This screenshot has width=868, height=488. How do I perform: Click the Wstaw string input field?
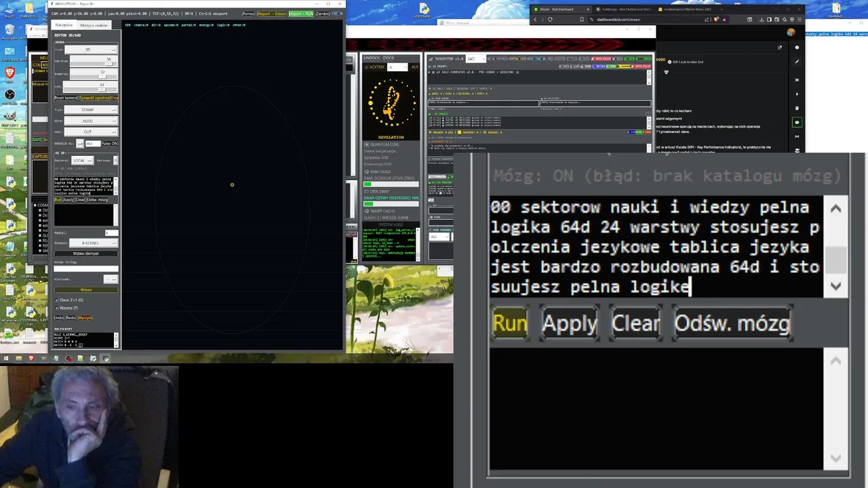(86, 268)
